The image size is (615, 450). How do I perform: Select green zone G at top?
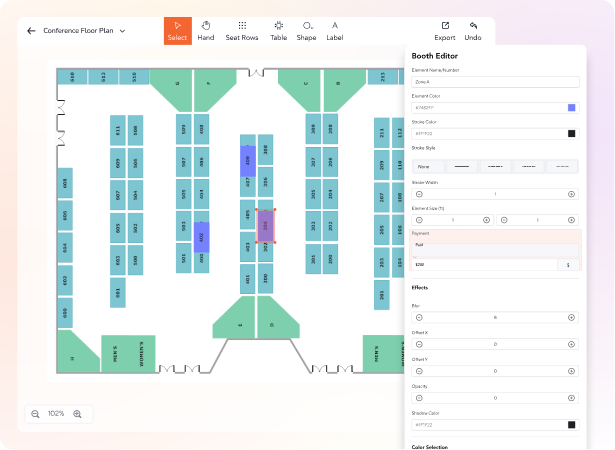pos(173,89)
